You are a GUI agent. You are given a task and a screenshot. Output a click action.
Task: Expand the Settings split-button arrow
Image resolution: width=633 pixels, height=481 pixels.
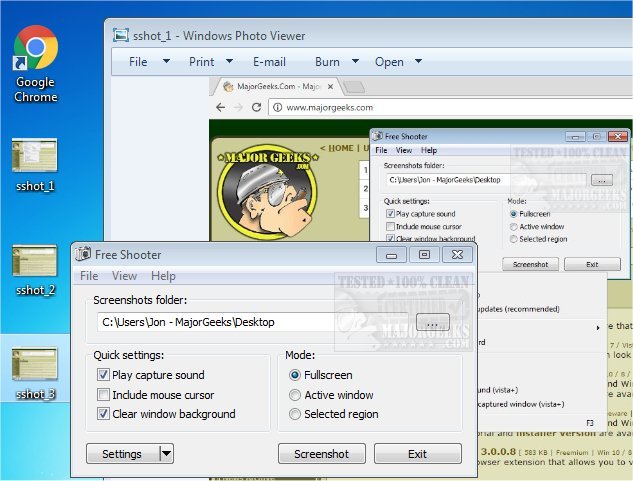(167, 454)
